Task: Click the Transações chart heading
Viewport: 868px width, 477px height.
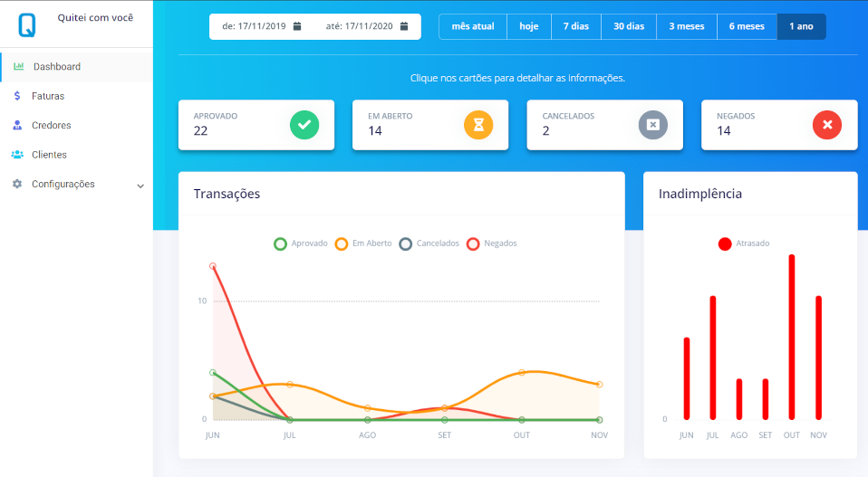Action: 227,194
